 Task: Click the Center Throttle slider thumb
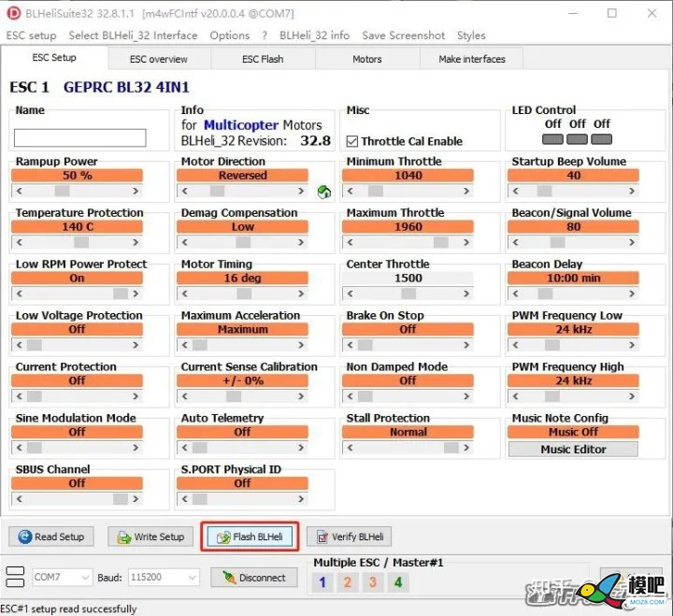coord(408,294)
